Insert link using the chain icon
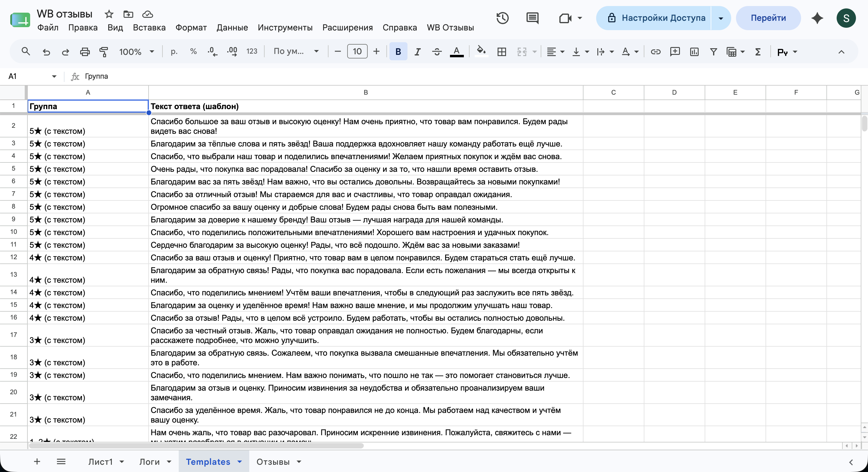The width and height of the screenshot is (868, 472). [656, 52]
